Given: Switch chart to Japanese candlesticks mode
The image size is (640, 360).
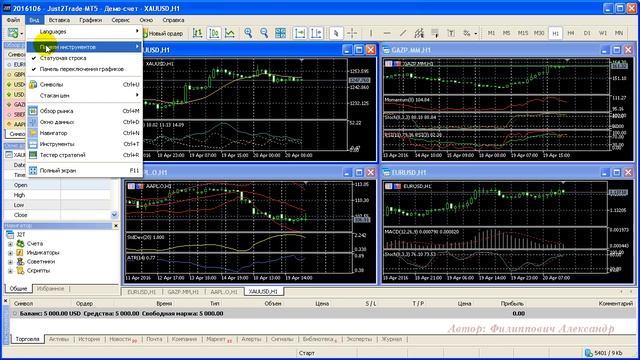Looking at the screenshot, I should (x=214, y=33).
